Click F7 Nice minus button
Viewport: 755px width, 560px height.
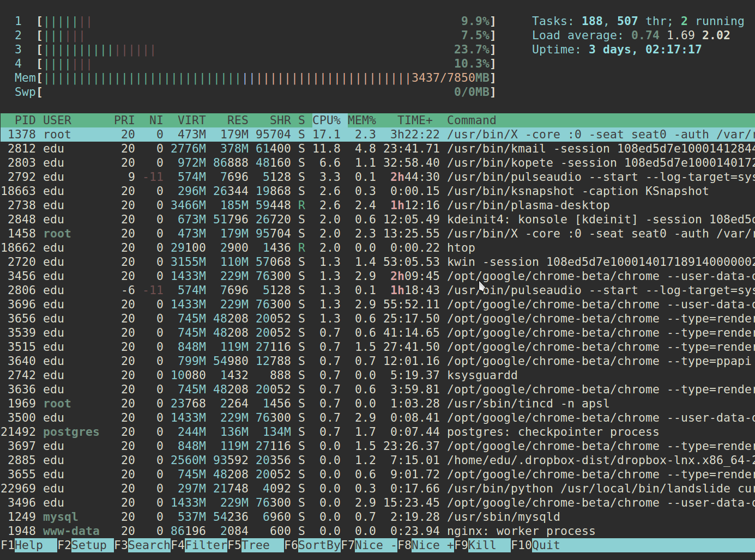pos(369,545)
